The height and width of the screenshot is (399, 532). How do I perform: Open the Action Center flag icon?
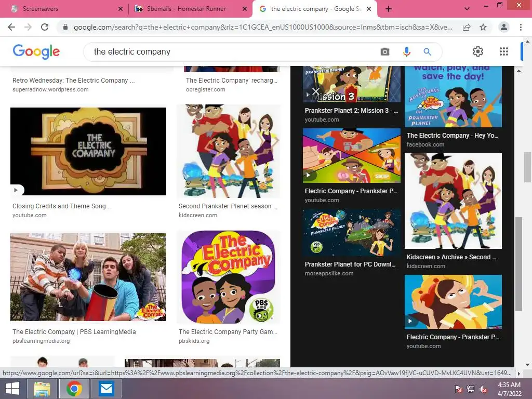(x=458, y=389)
